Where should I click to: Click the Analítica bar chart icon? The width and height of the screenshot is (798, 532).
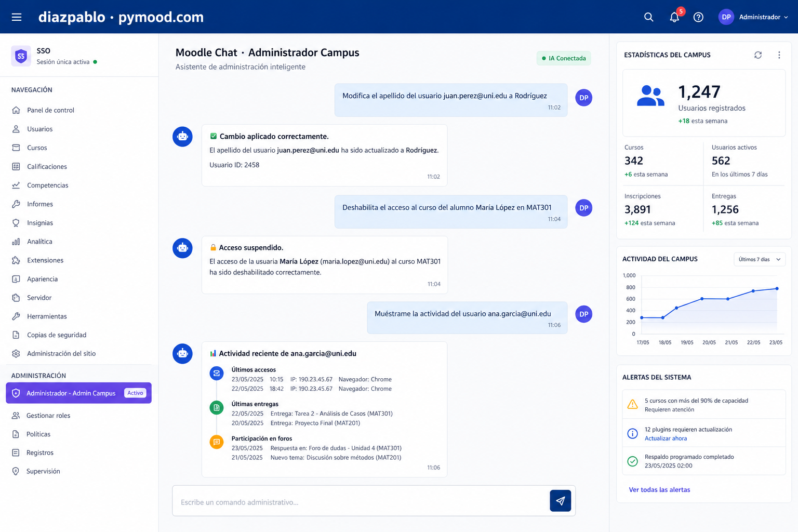[16, 241]
